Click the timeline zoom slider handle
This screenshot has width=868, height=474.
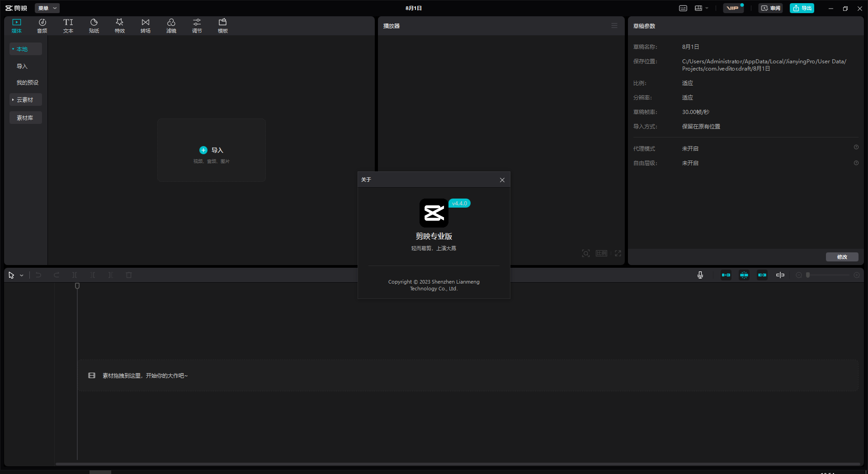[808, 275]
